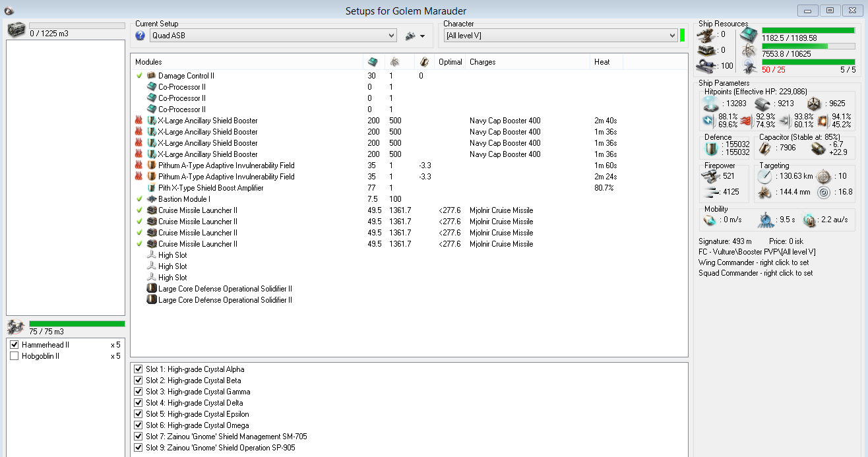Click the drone bay capacity bar 75 / 75 m3
Screen dimensions: 868x457
click(77, 324)
